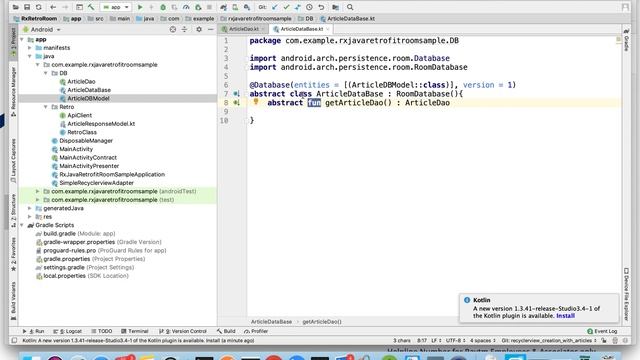Click Install link in Kotlin notification
640x360 pixels.
565,316
